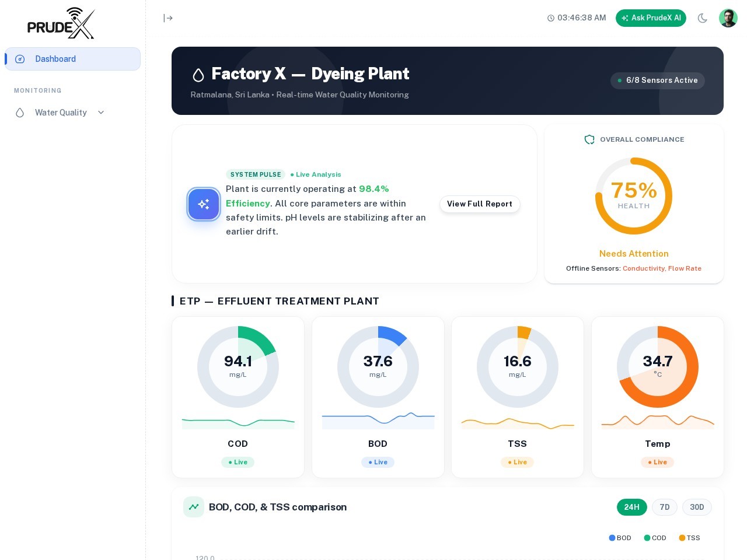Screen dimensions: 747x560
Task: Open the user profile avatar
Action: pos(728,18)
